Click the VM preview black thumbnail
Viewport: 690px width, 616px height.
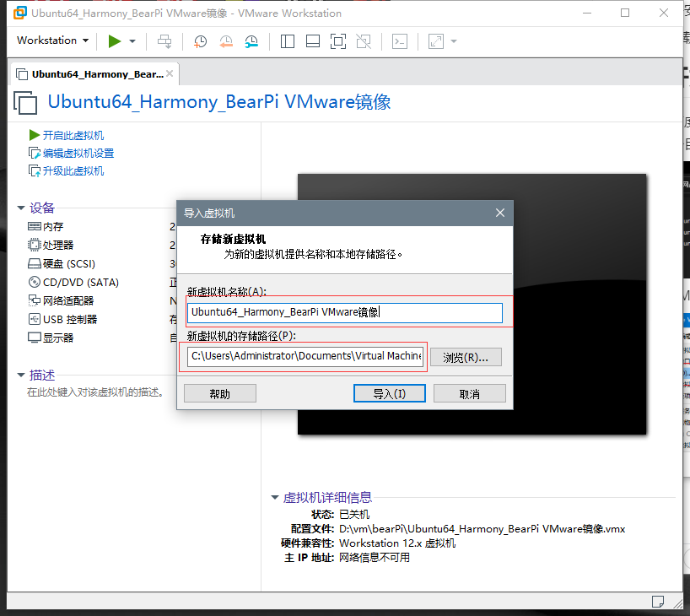point(472,304)
